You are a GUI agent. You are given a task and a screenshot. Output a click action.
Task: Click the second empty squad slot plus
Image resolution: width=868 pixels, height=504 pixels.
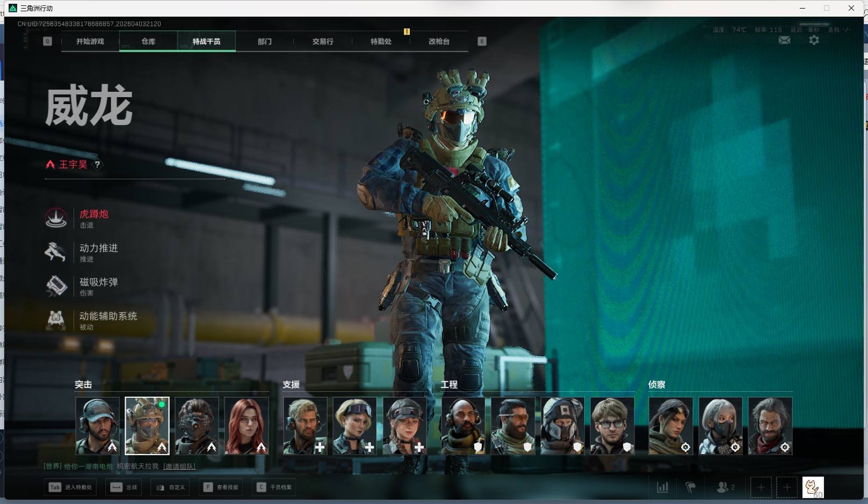(x=787, y=487)
